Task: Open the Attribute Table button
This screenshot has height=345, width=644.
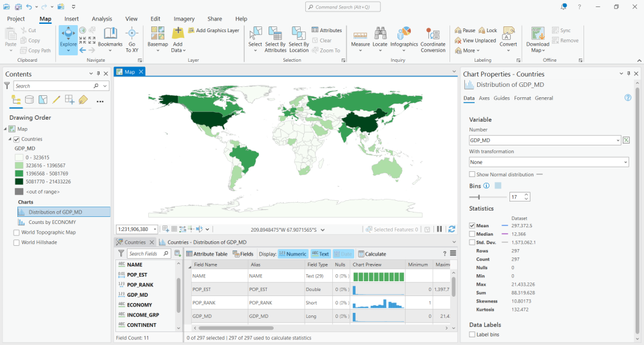Action: point(207,254)
